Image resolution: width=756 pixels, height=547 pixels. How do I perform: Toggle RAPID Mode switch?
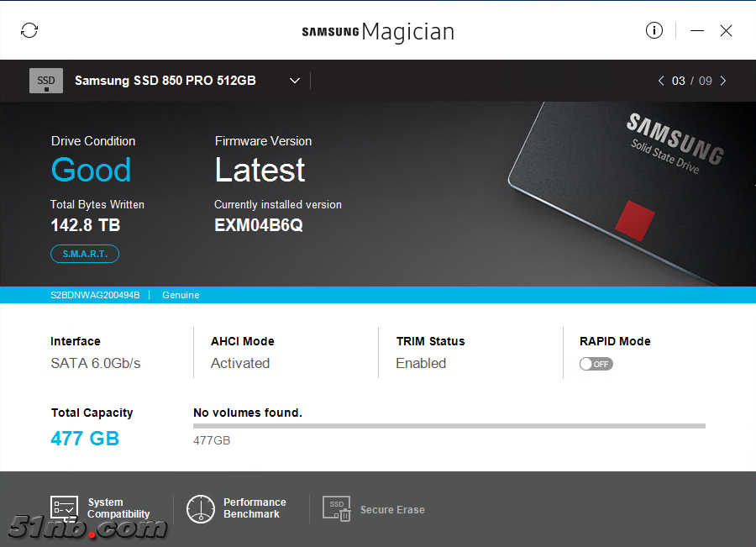pos(596,364)
